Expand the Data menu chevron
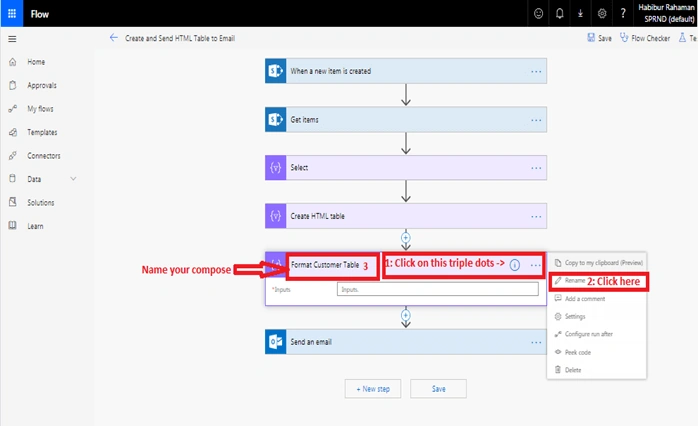This screenshot has height=426, width=698. pos(73,179)
